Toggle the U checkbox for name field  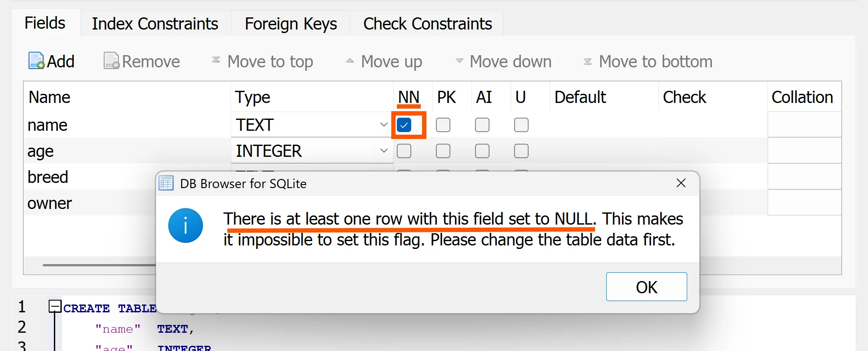coord(521,125)
